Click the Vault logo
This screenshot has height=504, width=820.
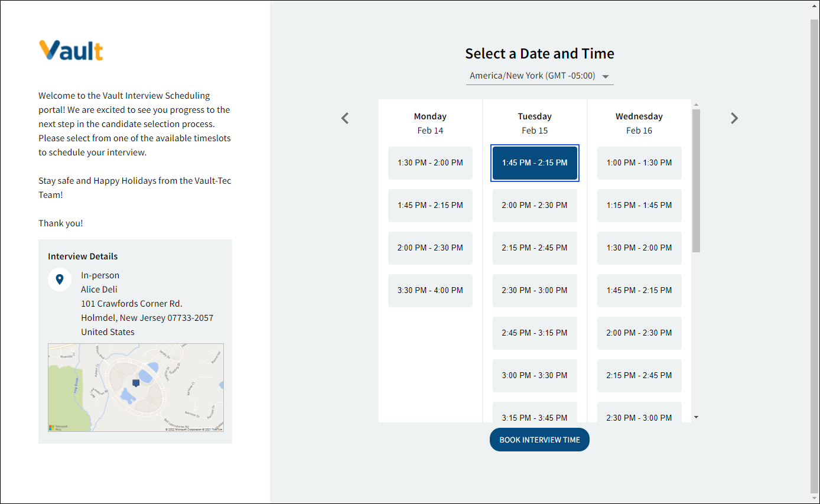pos(71,50)
